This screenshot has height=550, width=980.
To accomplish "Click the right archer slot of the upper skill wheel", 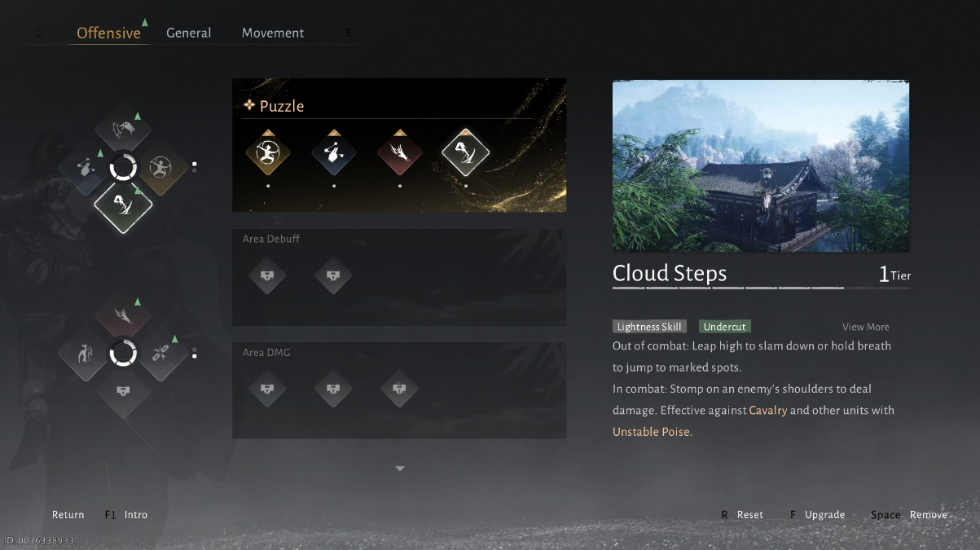I will [x=161, y=168].
